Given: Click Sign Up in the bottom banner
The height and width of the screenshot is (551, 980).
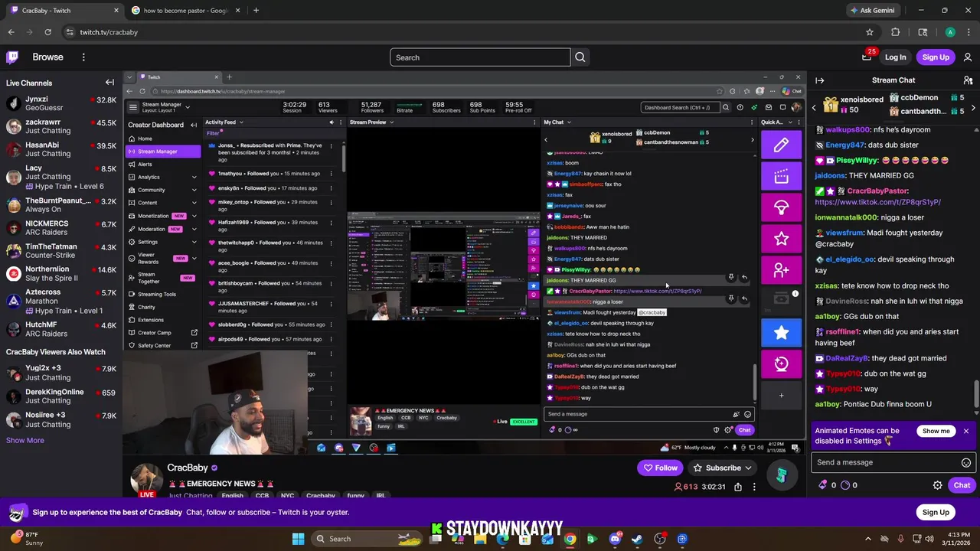Looking at the screenshot, I should (936, 512).
